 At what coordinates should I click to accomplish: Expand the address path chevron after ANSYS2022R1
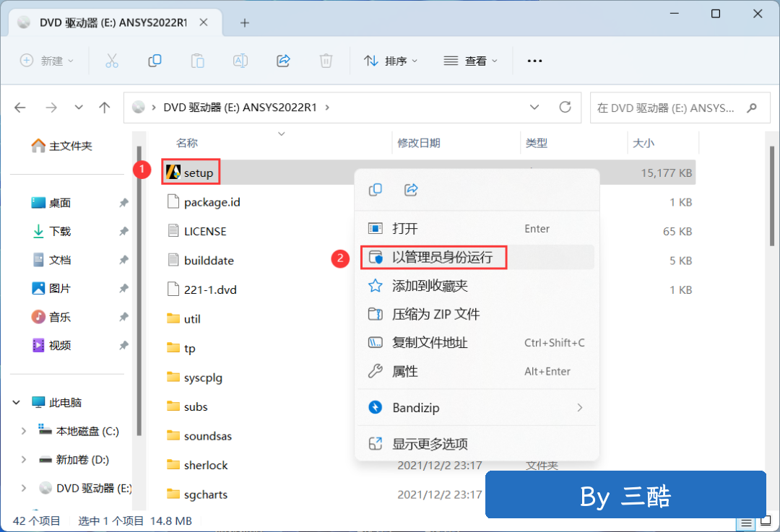327,108
